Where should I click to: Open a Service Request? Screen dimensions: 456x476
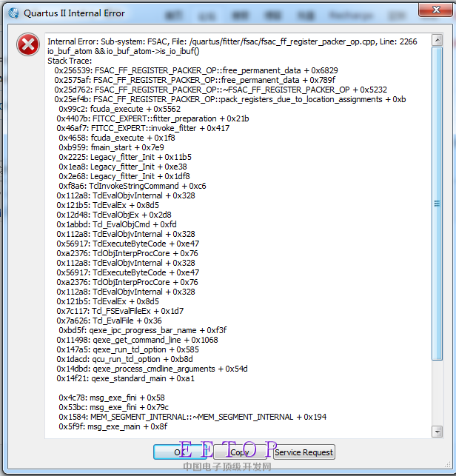pos(304,452)
